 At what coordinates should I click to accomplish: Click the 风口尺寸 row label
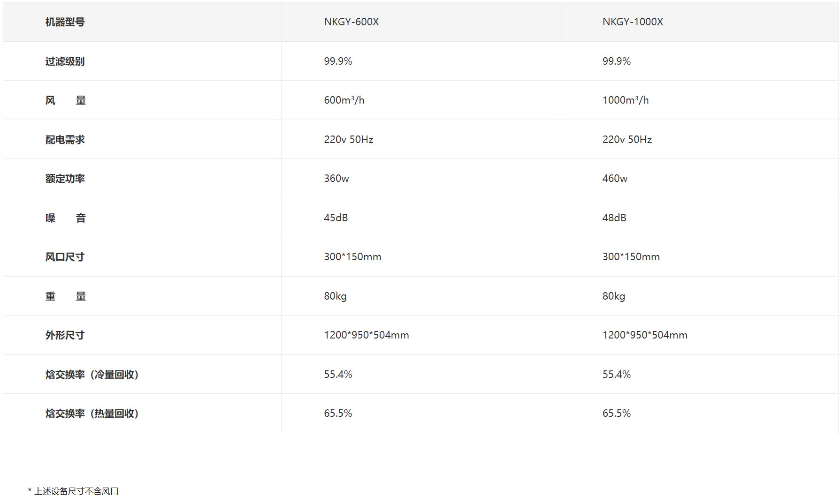[65, 257]
